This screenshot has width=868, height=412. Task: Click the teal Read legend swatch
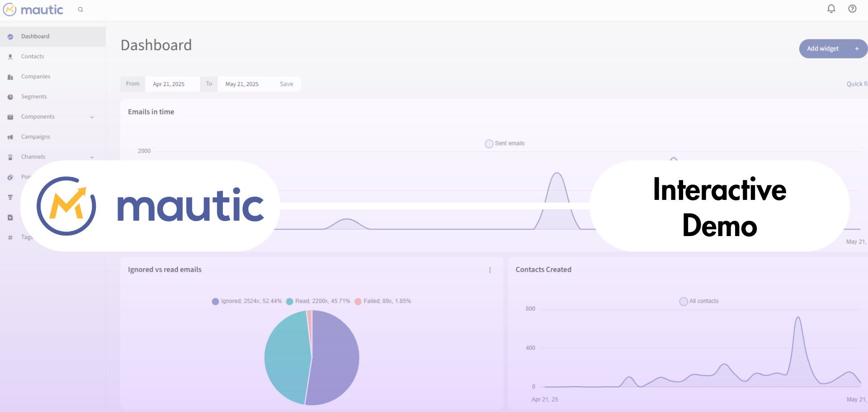tap(290, 302)
